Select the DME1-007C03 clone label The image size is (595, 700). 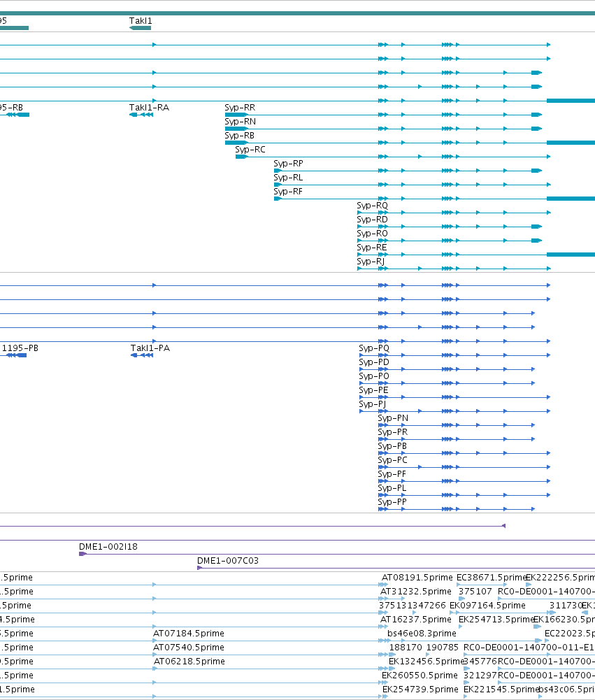coord(228,561)
